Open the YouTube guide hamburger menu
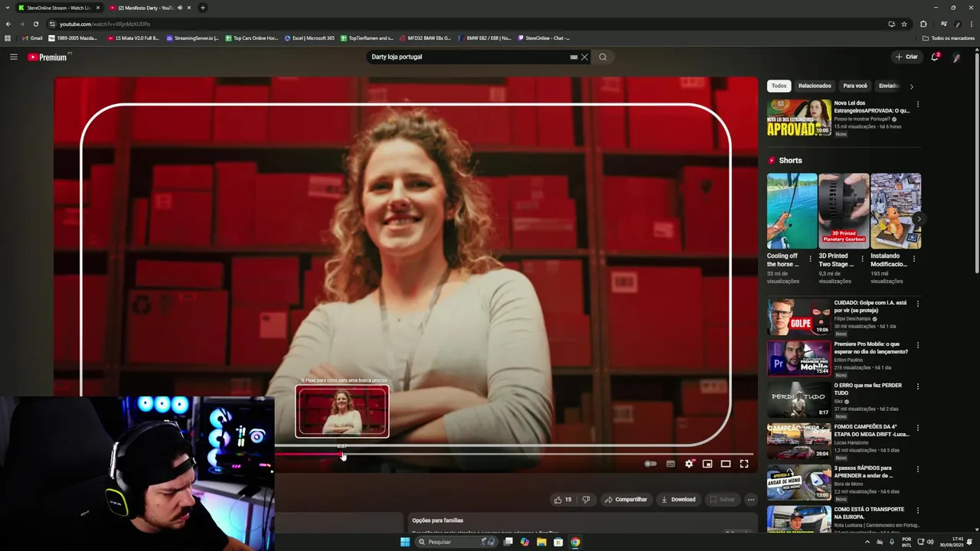 tap(13, 57)
